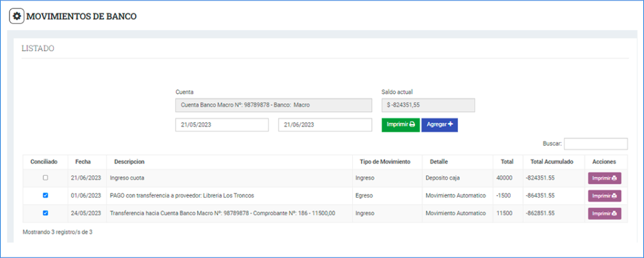Viewport: 644px width, 258px height.
Task: Click accumulated total -824351.55
Action: (540, 178)
